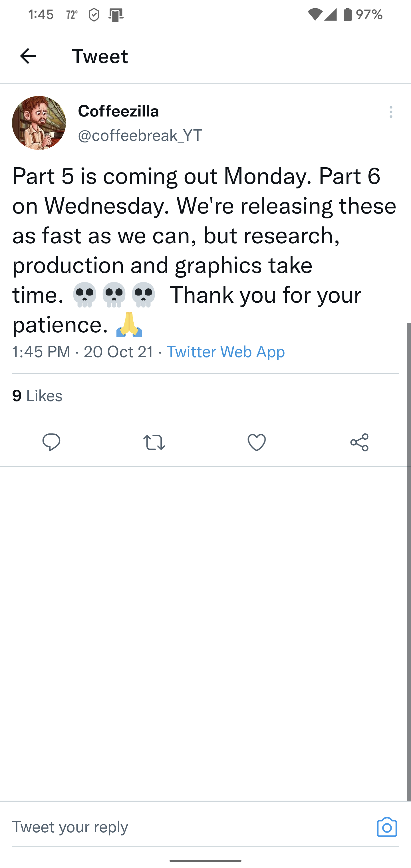This screenshot has width=411, height=868.
Task: Tap the Wi-Fi signal status icon
Action: 315,15
